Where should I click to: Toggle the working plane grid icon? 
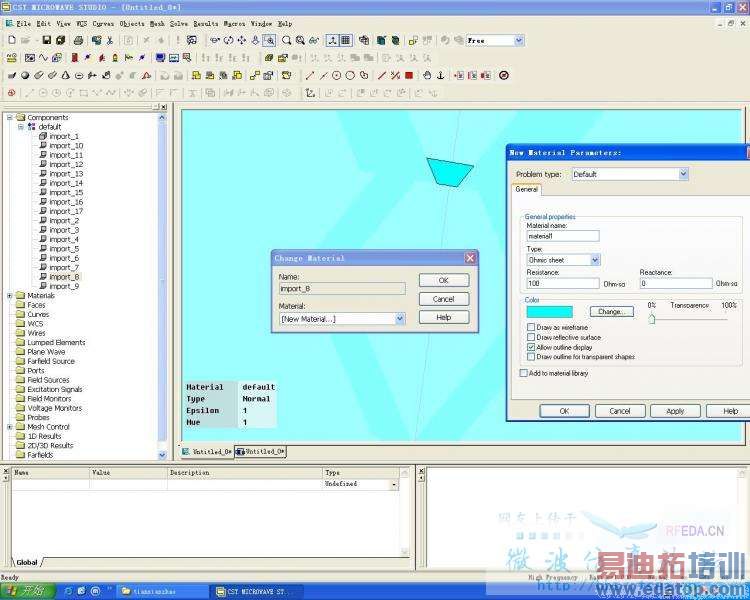tap(345, 40)
